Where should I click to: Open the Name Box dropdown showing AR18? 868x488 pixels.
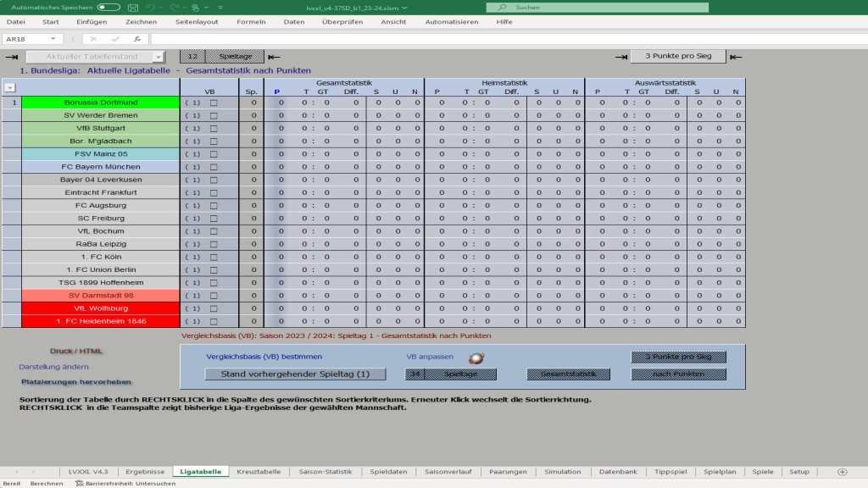[53, 37]
